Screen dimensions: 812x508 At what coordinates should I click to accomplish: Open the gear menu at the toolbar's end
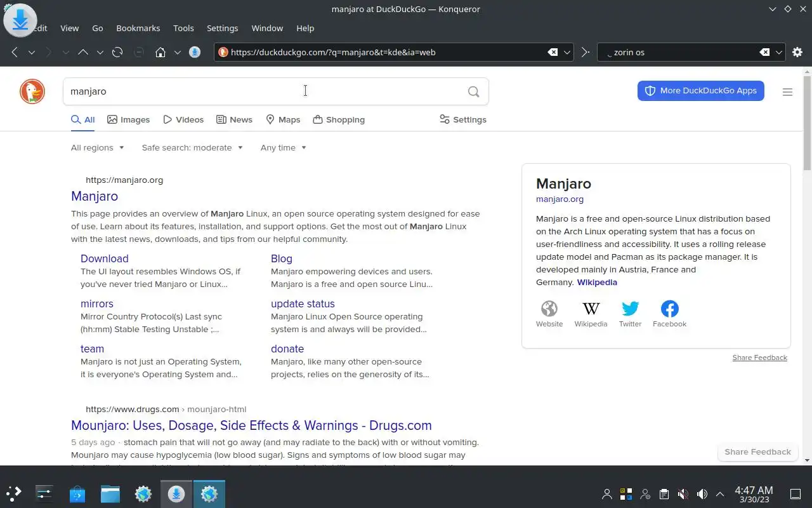coord(797,52)
